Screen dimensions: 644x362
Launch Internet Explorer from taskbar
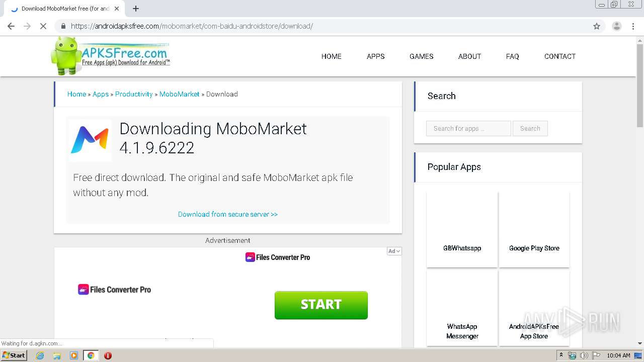click(40, 355)
